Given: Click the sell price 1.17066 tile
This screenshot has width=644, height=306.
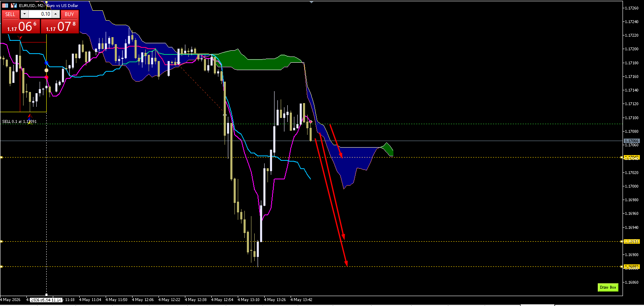Looking at the screenshot, I should click(x=21, y=26).
